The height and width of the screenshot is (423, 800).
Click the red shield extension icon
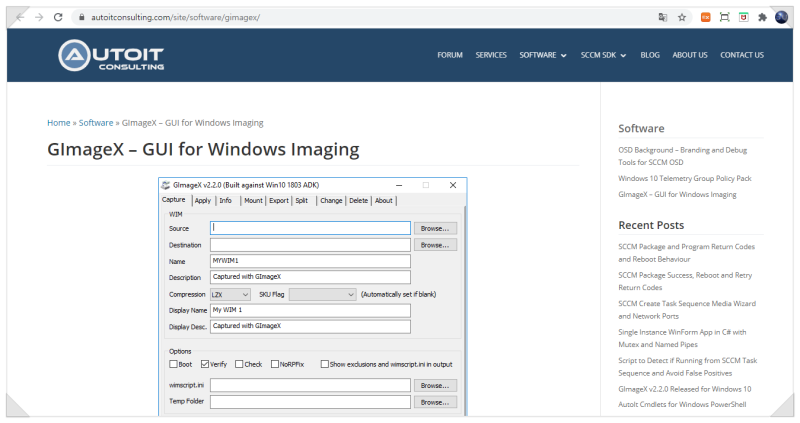pyautogui.click(x=743, y=17)
